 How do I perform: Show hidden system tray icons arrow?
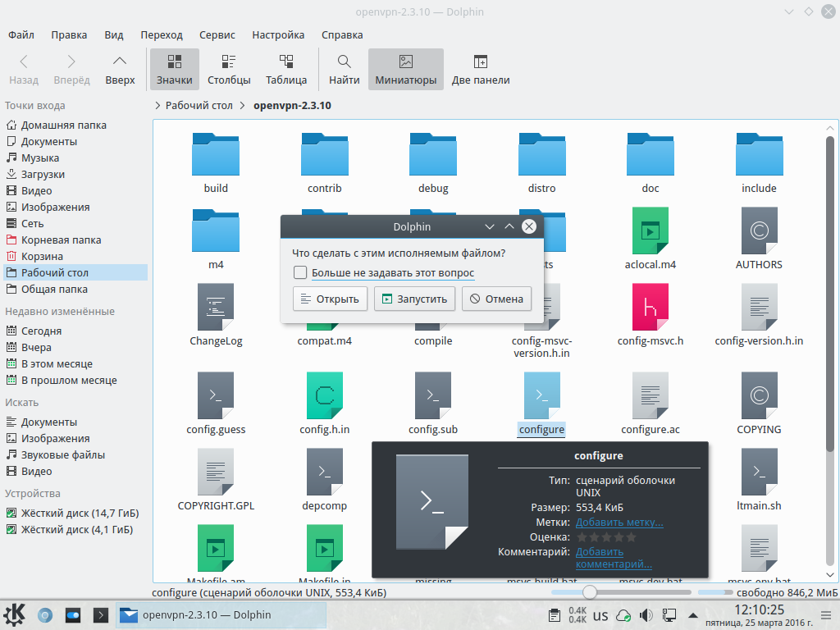coord(692,615)
